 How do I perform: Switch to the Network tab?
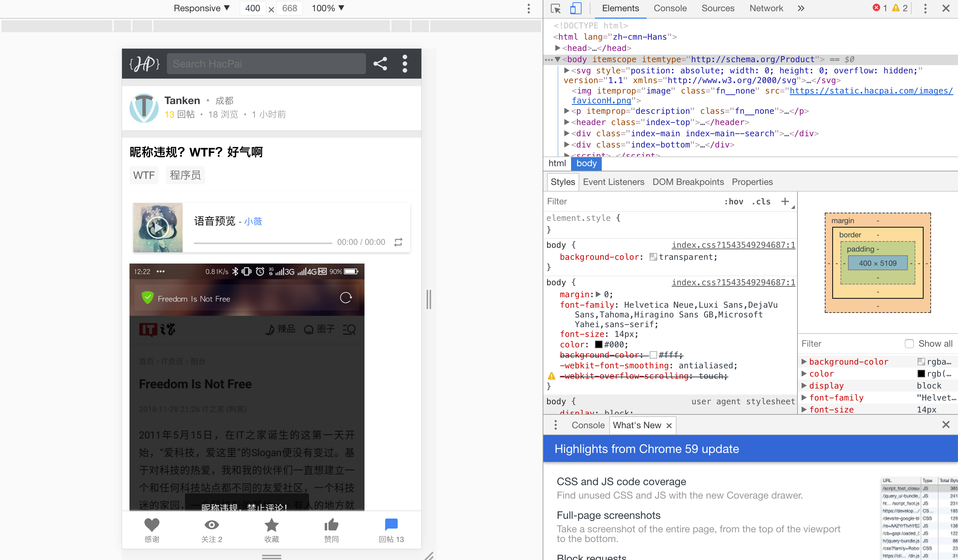coord(766,8)
